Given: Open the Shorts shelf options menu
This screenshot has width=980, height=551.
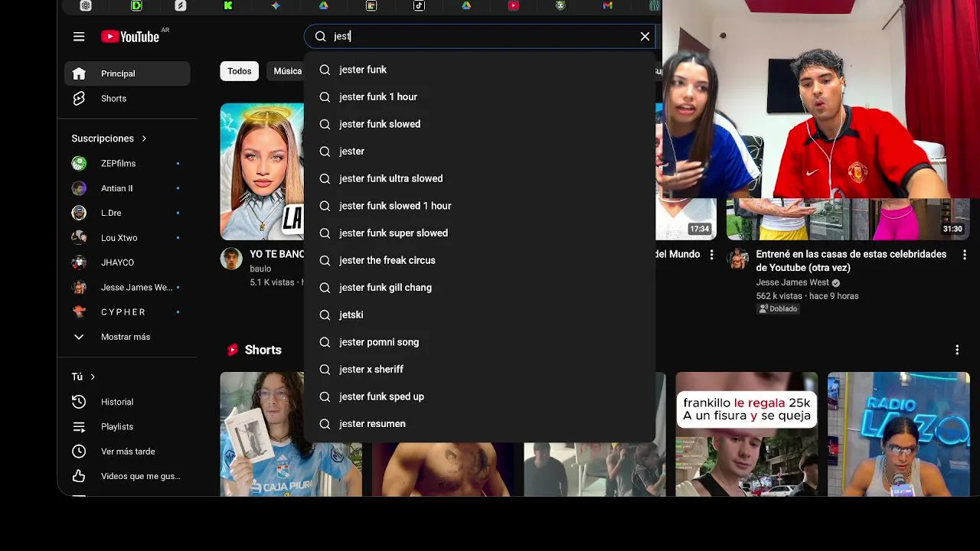Looking at the screenshot, I should point(957,350).
